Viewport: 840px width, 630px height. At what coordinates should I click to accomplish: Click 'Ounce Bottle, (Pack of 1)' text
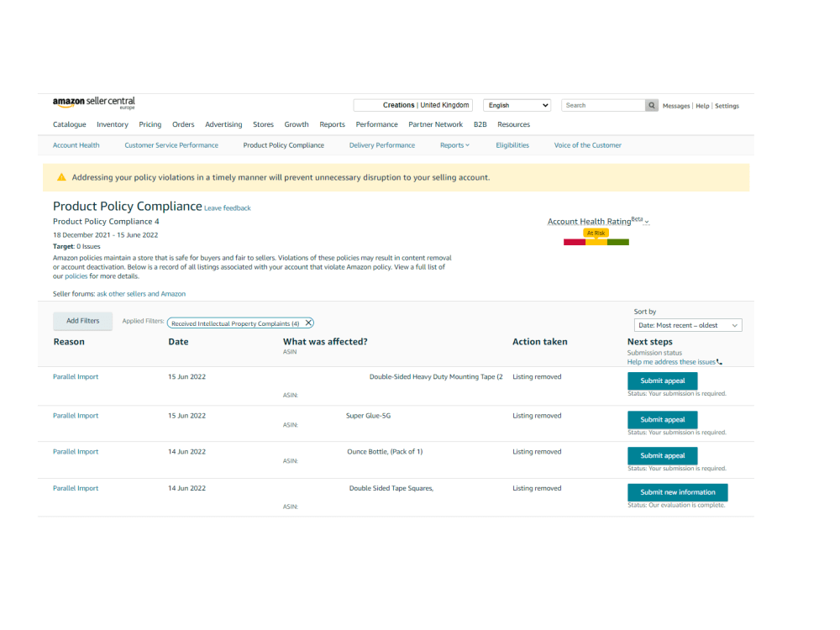(385, 452)
